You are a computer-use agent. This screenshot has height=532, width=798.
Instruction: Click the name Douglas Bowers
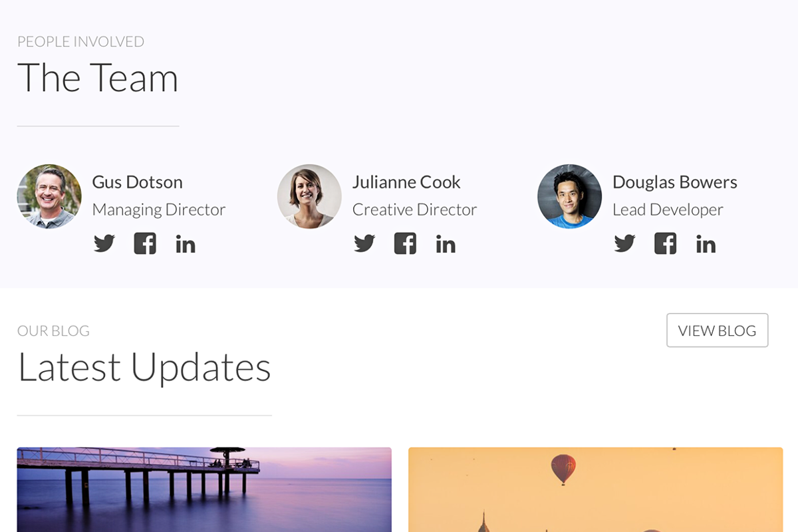[x=675, y=182]
